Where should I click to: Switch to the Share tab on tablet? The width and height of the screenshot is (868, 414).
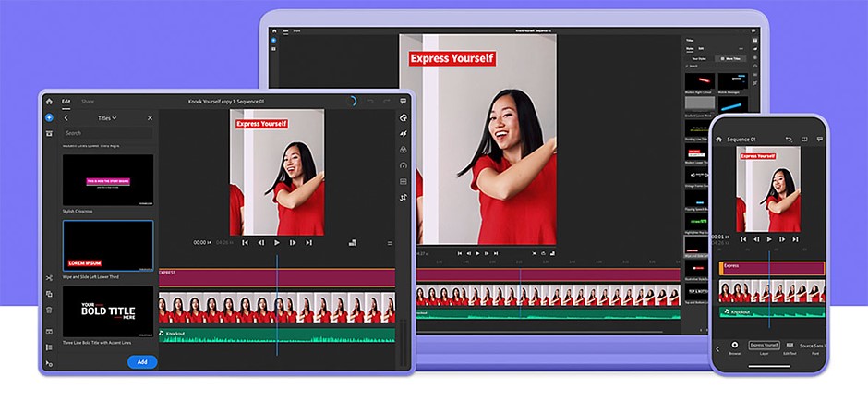[88, 102]
